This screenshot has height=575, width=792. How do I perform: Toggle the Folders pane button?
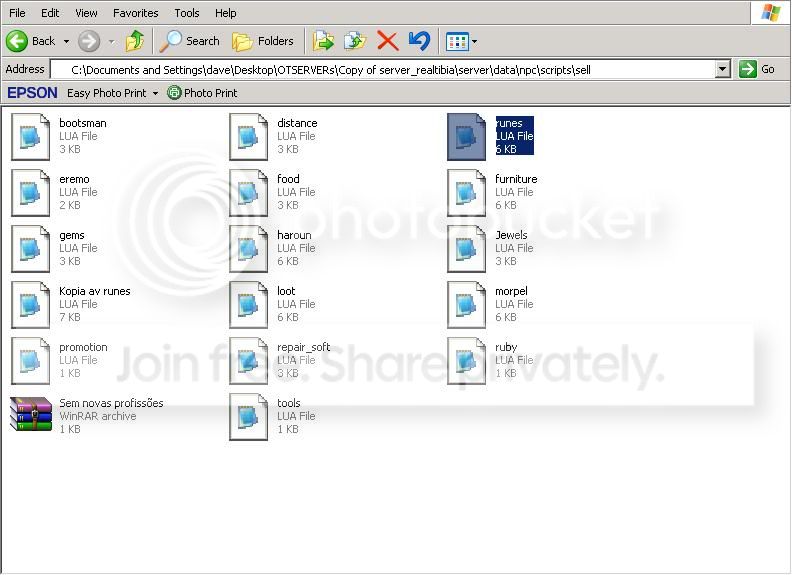click(263, 41)
